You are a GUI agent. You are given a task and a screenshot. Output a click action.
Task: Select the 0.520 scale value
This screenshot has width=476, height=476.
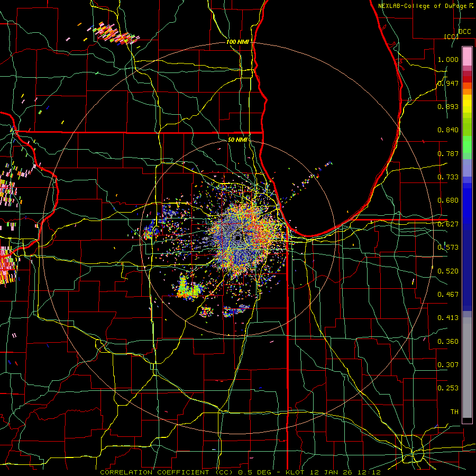pos(448,271)
